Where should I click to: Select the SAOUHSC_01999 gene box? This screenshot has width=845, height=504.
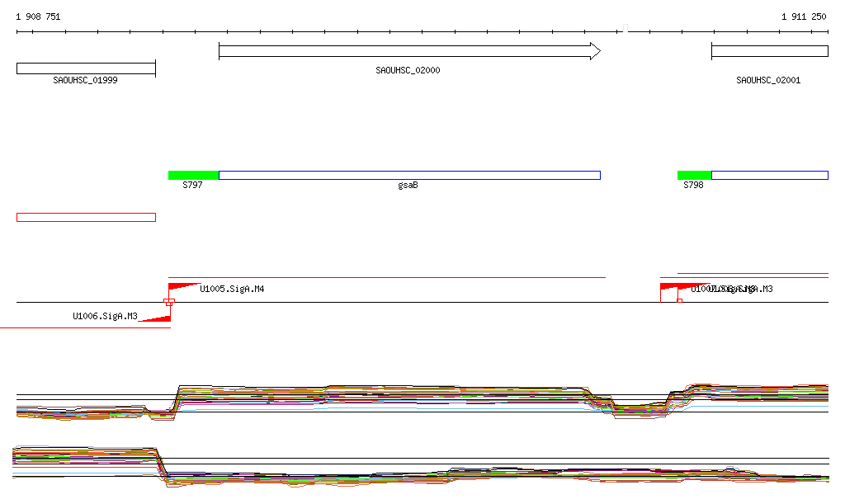tap(86, 68)
